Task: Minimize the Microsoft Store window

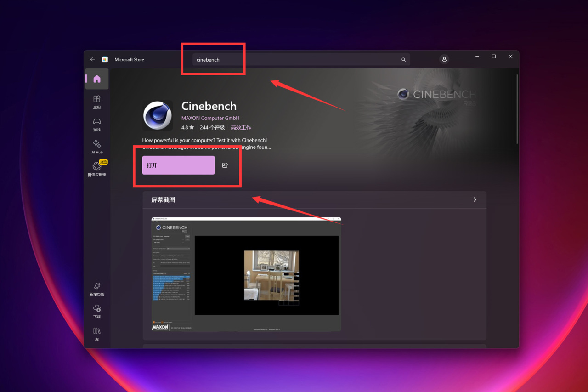Action: click(477, 57)
